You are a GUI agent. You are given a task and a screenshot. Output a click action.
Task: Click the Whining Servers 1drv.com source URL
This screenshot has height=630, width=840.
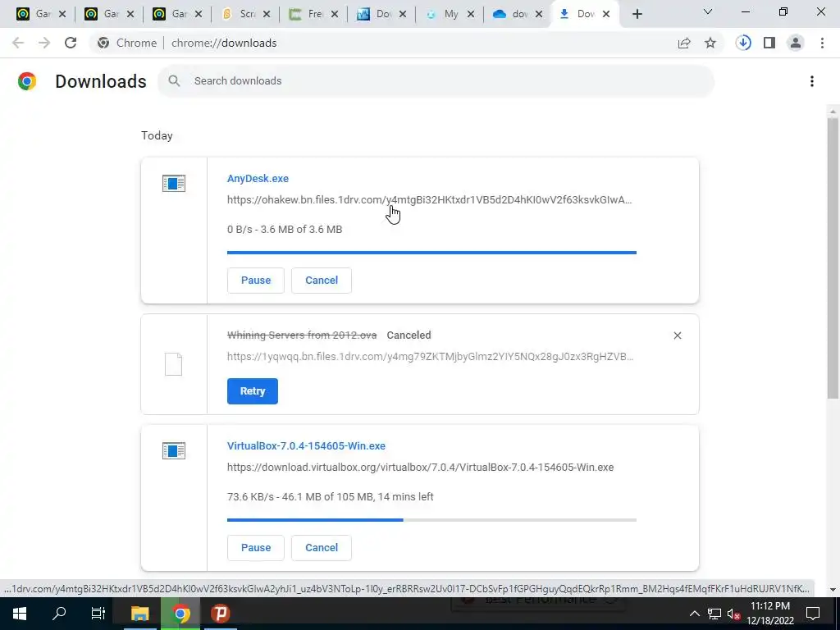click(430, 356)
